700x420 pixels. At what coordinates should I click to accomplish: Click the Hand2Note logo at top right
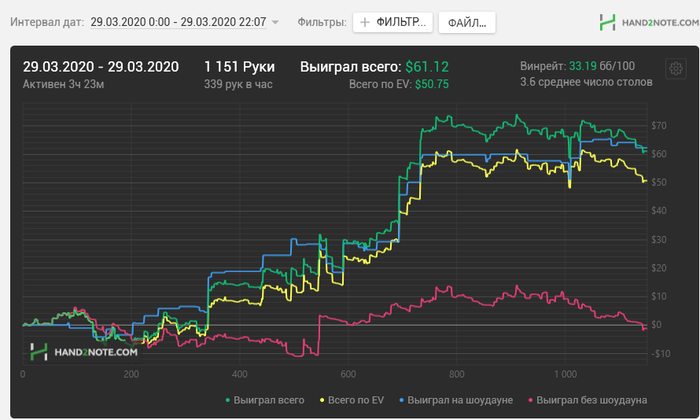coord(649,22)
